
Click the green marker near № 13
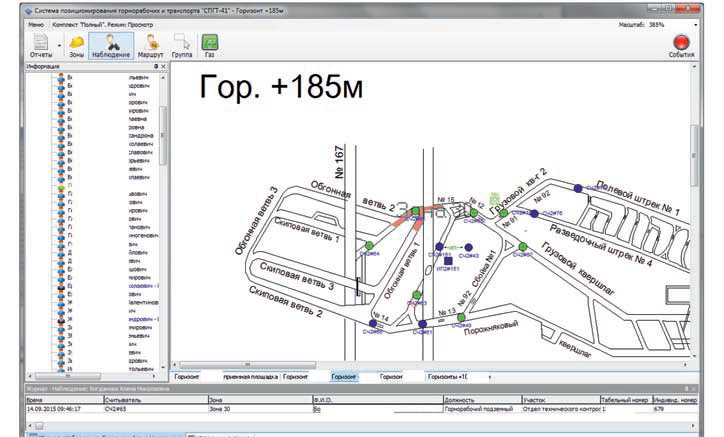tap(461, 317)
